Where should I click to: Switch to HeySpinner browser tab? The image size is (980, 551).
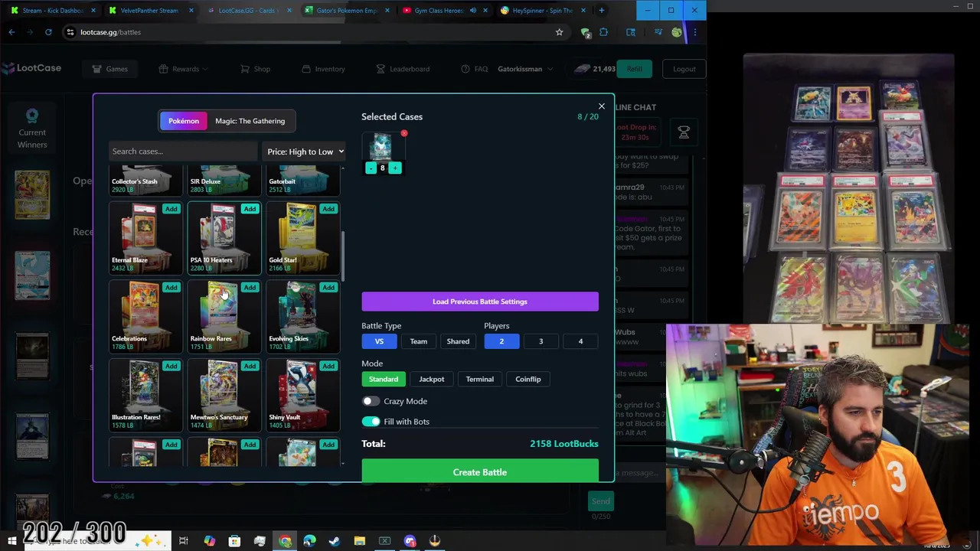coord(542,11)
